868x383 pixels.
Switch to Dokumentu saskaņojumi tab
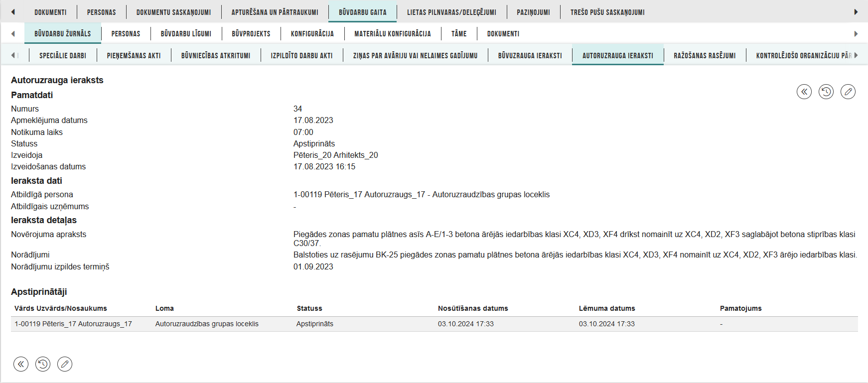(x=173, y=12)
